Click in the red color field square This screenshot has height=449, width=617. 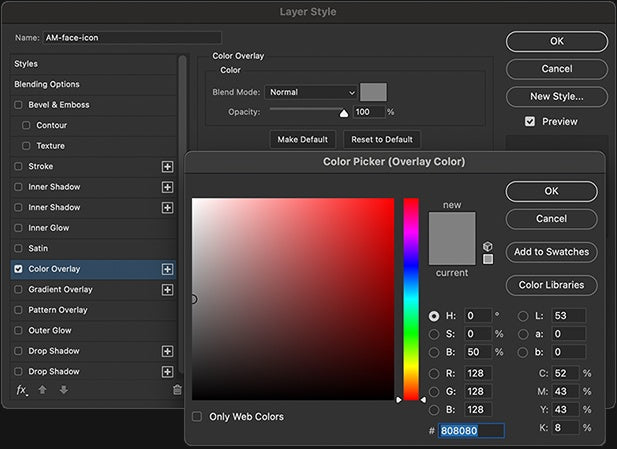tap(293, 299)
